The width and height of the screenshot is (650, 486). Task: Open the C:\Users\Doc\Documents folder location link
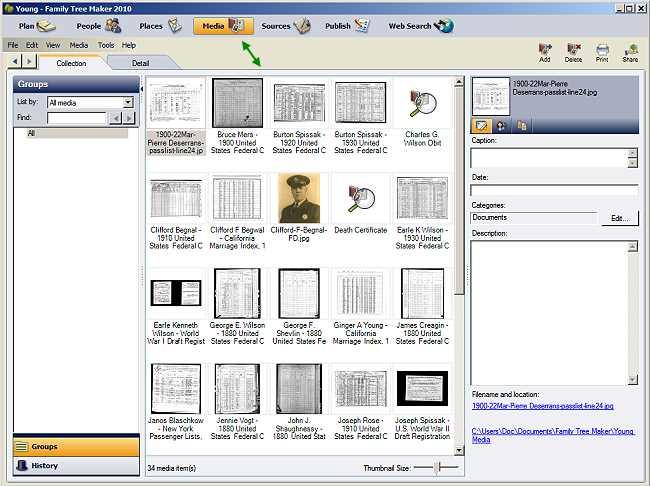coord(553,435)
